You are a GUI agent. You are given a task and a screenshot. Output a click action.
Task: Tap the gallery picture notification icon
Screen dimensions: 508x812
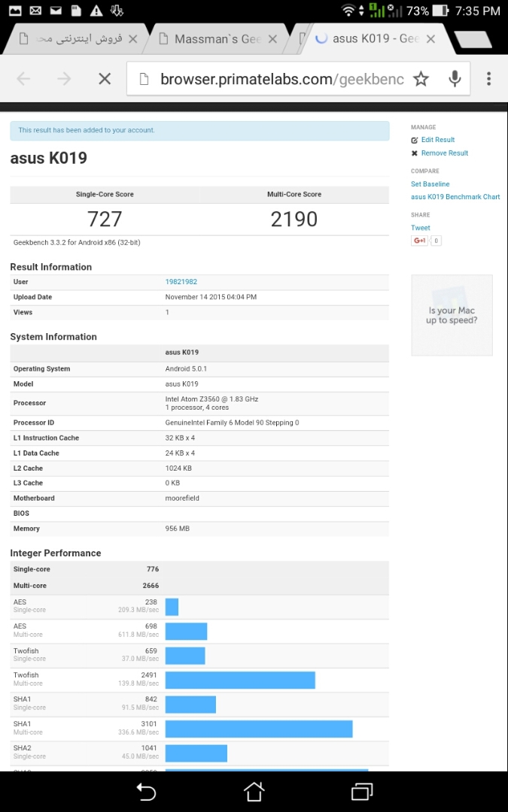(x=15, y=11)
